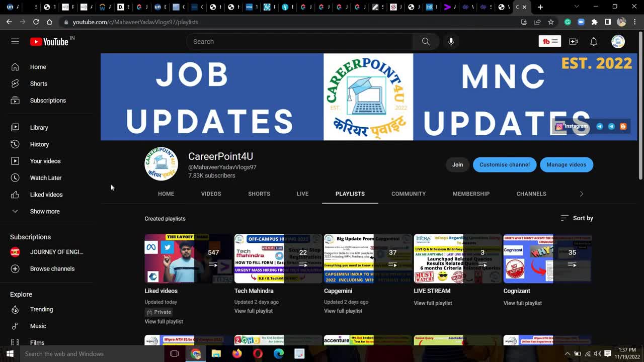Open Subscriptions in the sidebar

pyautogui.click(x=46, y=101)
